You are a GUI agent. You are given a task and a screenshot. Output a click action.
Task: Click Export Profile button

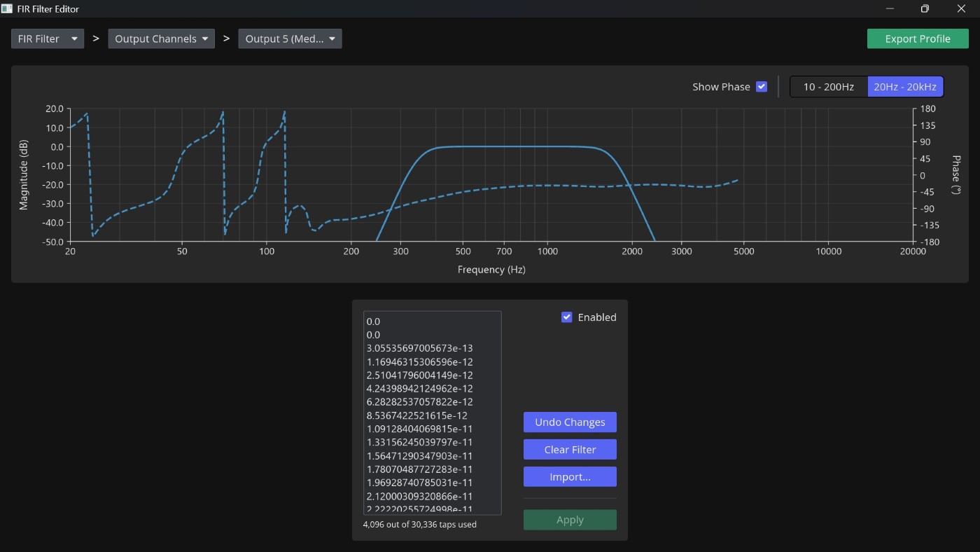(x=918, y=39)
